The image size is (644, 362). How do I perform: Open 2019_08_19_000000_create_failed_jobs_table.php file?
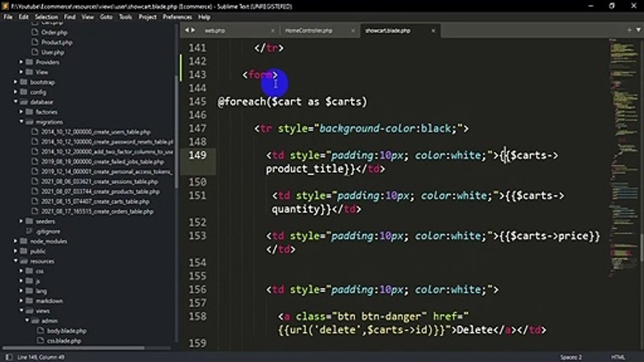point(102,162)
